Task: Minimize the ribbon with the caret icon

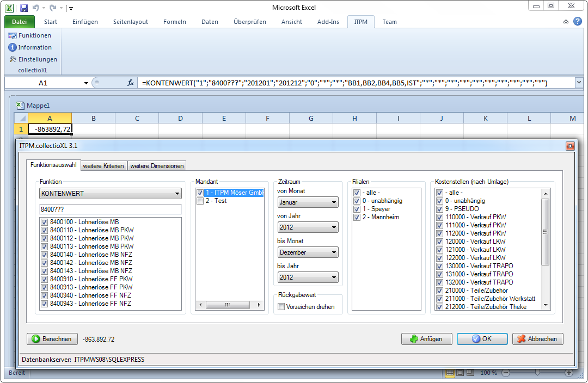Action: (566, 22)
